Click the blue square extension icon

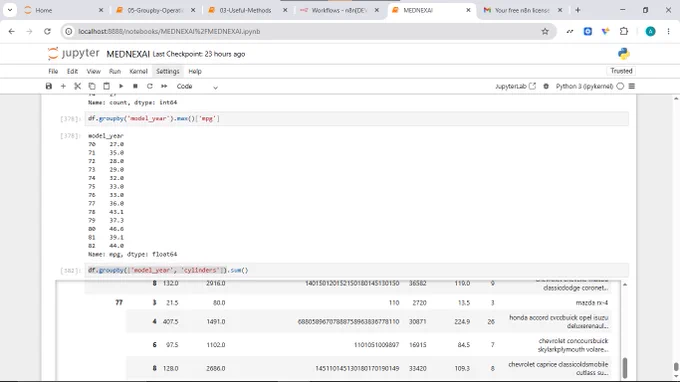[588, 31]
